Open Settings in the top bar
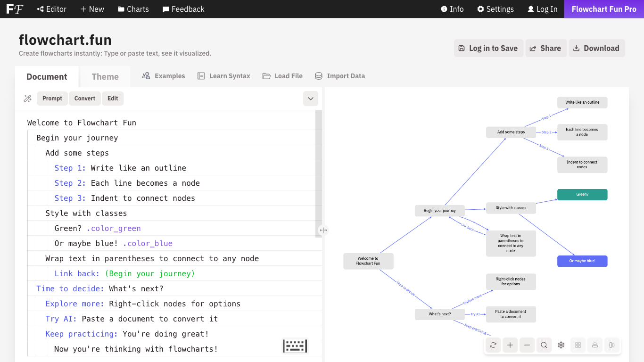The height and width of the screenshot is (362, 644). 495,9
